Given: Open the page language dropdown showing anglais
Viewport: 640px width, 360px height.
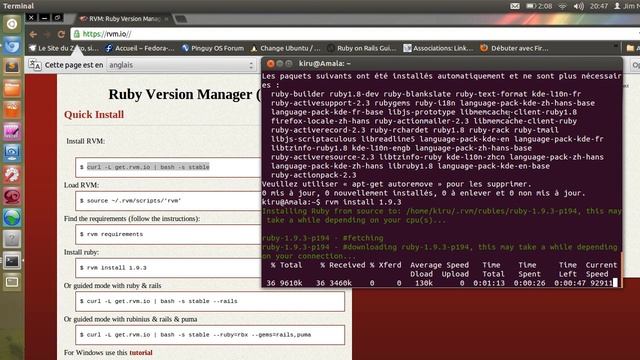Looking at the screenshot, I should click(181, 65).
